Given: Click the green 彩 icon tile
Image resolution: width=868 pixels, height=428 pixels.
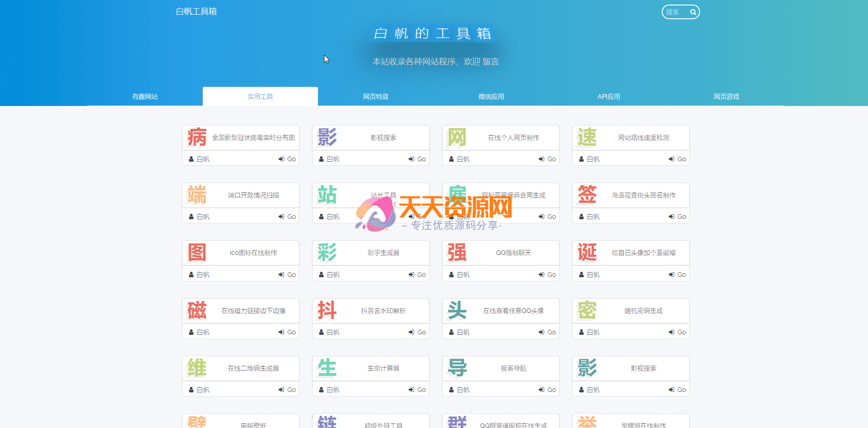Looking at the screenshot, I should click(x=327, y=253).
